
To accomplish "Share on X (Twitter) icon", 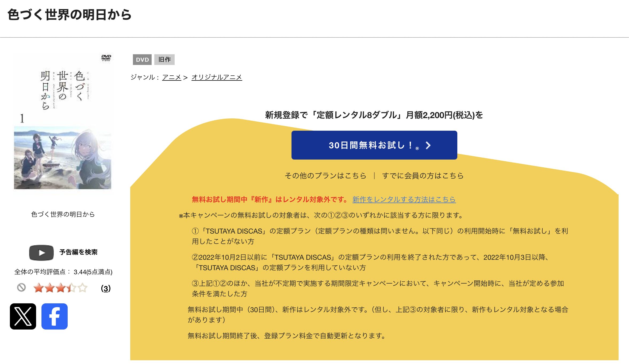I will tap(23, 316).
